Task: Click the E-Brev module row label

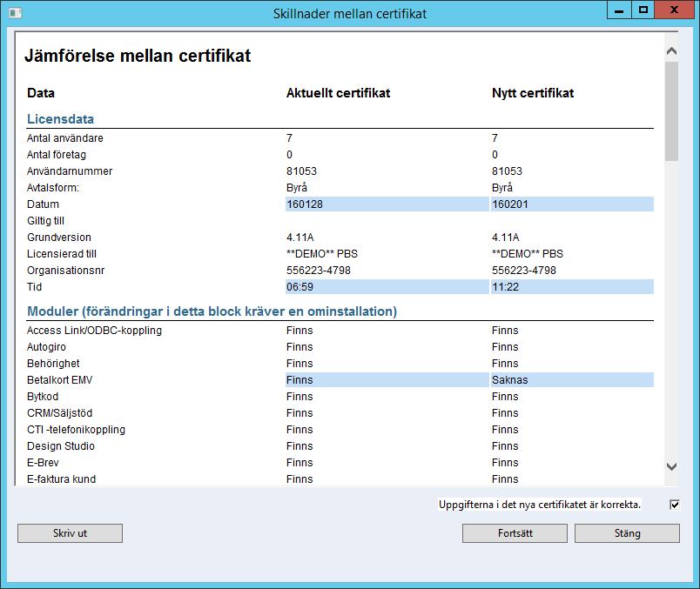Action: 43,463
